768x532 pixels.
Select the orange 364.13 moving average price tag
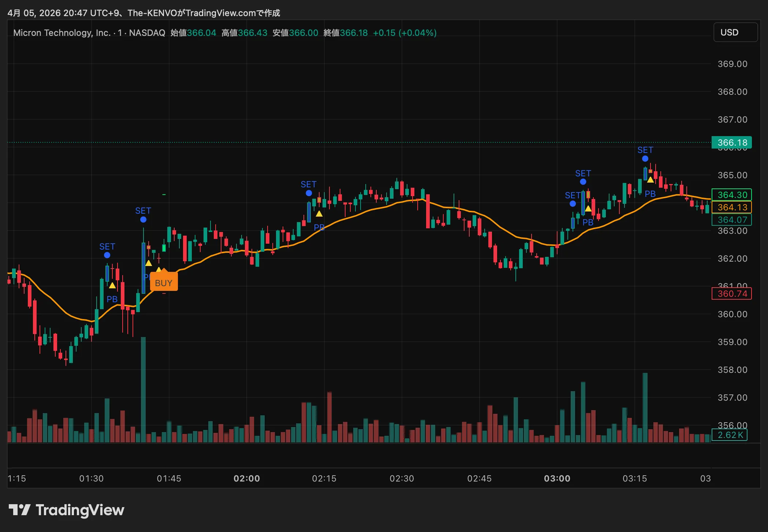(x=731, y=207)
